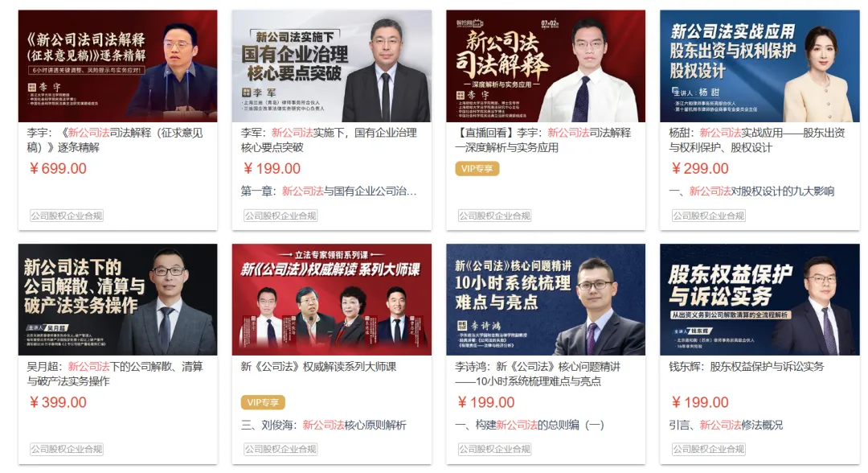Open chapter link 三、刘俊海：新公司法核心原则解析
Screen dimensions: 868x473
[x=324, y=425]
